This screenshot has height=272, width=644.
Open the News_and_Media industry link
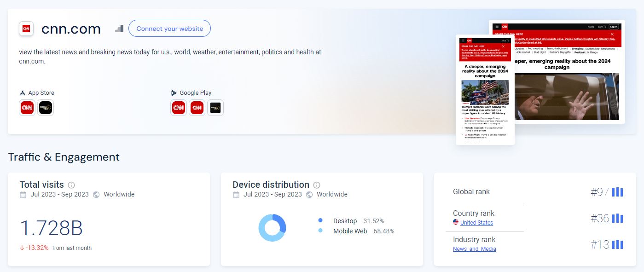pyautogui.click(x=475, y=249)
